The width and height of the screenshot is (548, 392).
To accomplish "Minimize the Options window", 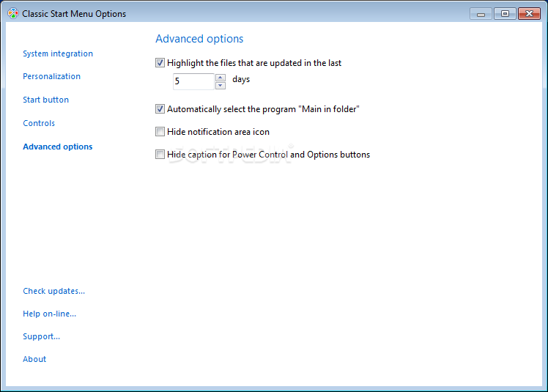I will point(481,14).
